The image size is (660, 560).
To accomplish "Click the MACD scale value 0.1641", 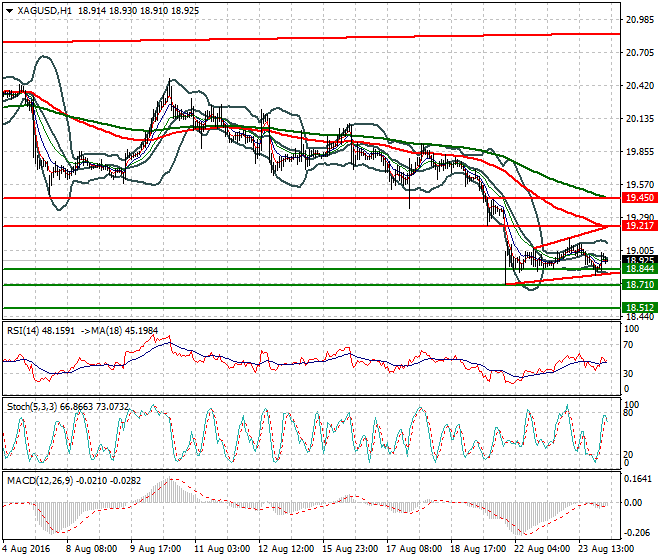I will click(x=638, y=479).
